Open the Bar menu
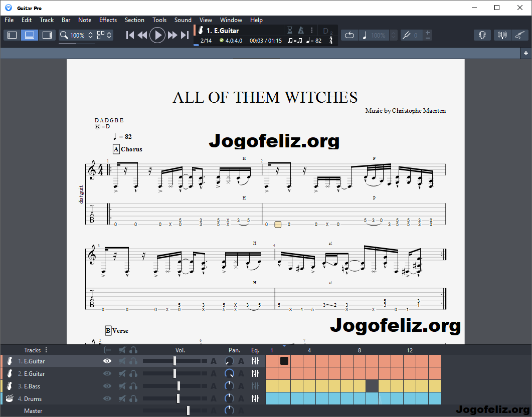This screenshot has height=417, width=532. tap(66, 20)
